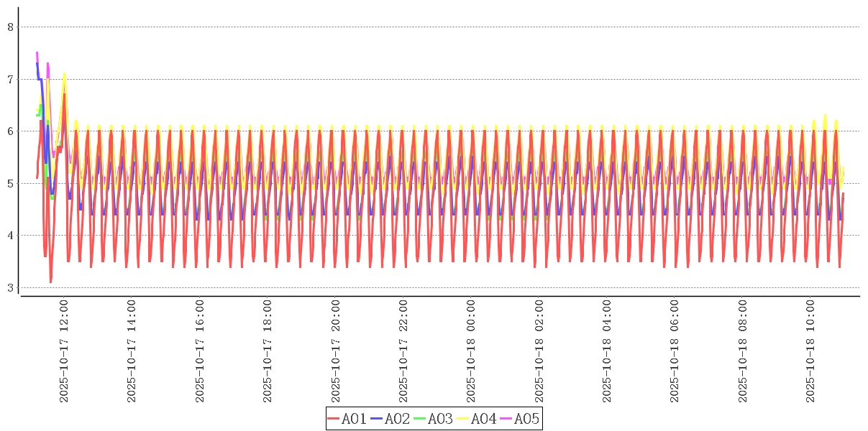Select the y-axis tick label 6

(10, 131)
